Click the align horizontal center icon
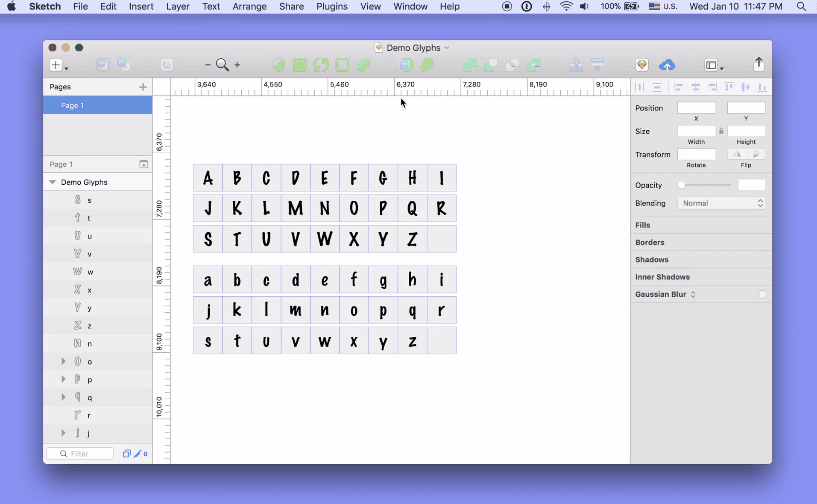 click(x=696, y=87)
